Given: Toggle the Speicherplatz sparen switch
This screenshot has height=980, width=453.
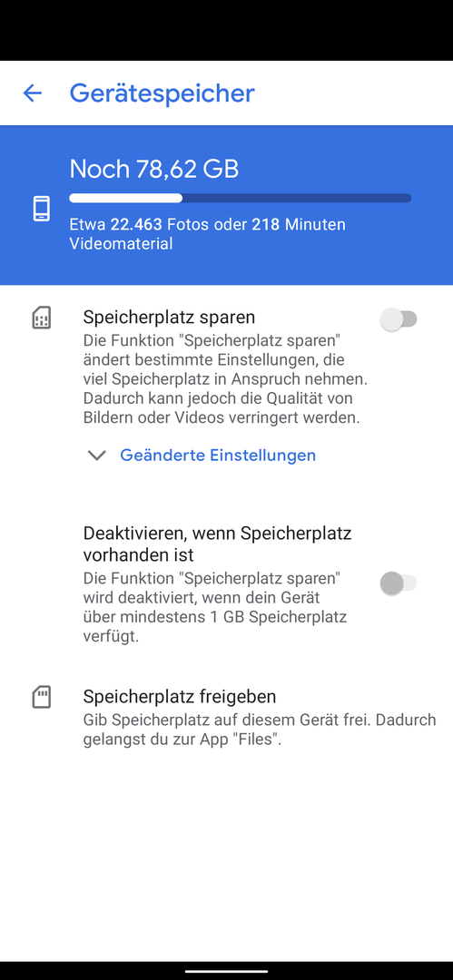Looking at the screenshot, I should tap(398, 319).
